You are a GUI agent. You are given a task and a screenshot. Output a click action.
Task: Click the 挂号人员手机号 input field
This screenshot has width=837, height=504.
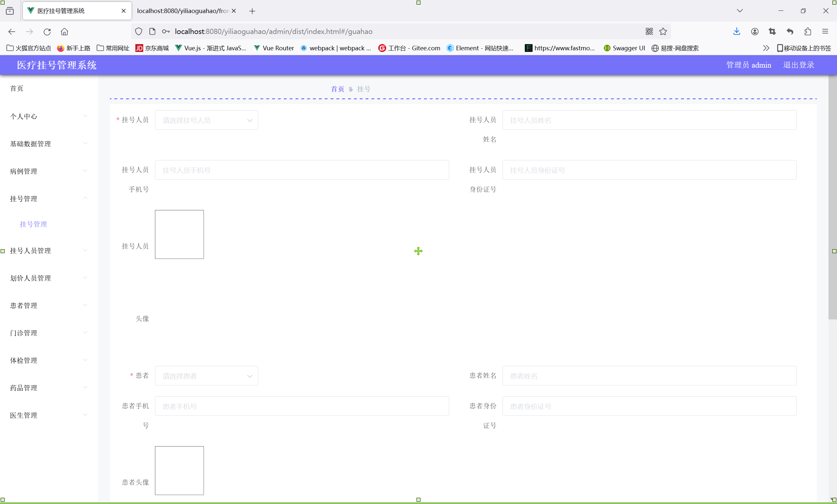pos(302,170)
